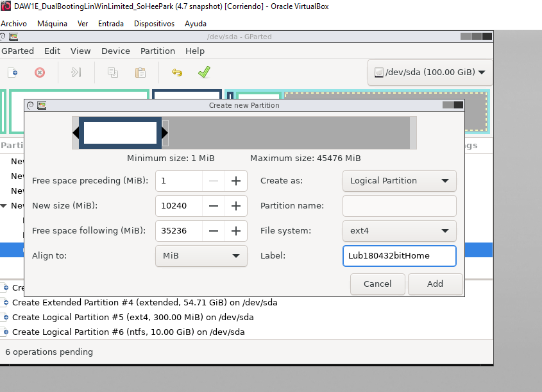Screen dimensions: 542x392
Task: Select Create Logical Partition #5 ext4 operation
Action: click(x=133, y=318)
